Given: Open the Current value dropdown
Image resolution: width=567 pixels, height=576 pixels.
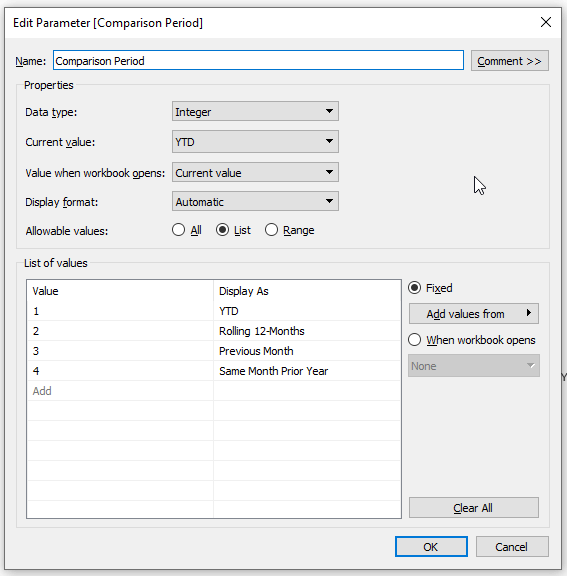Looking at the screenshot, I should click(x=255, y=141).
